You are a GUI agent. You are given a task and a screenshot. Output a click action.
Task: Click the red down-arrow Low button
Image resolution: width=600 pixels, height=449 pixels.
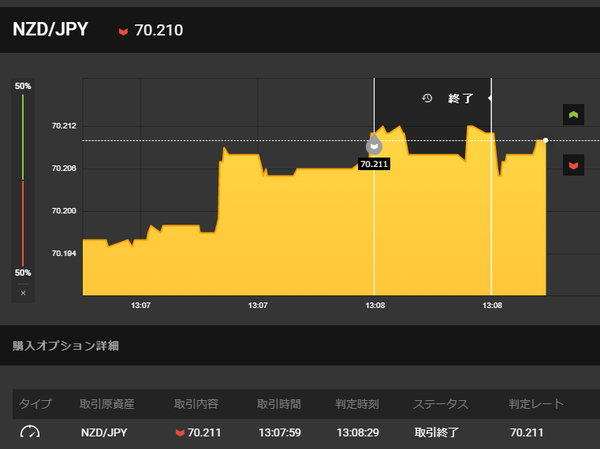click(573, 165)
